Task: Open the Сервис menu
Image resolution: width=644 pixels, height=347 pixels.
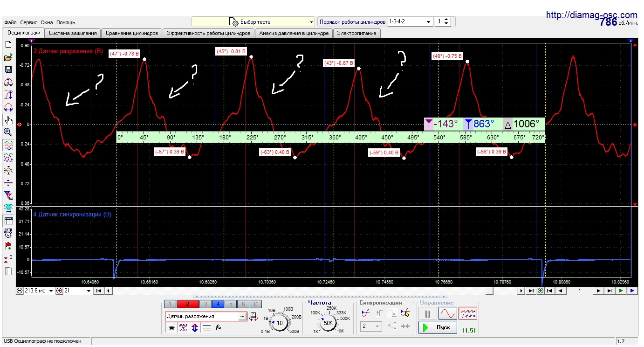Action: [x=29, y=22]
